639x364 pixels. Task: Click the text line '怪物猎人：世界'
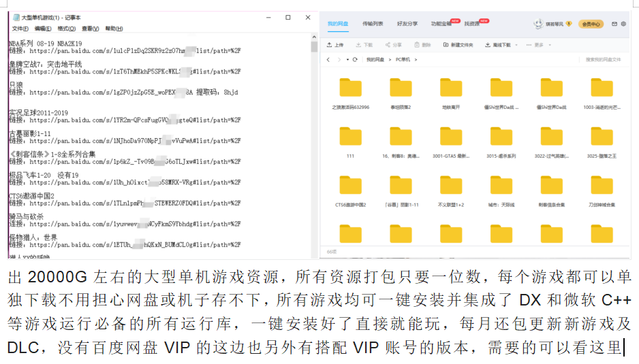tap(33, 237)
